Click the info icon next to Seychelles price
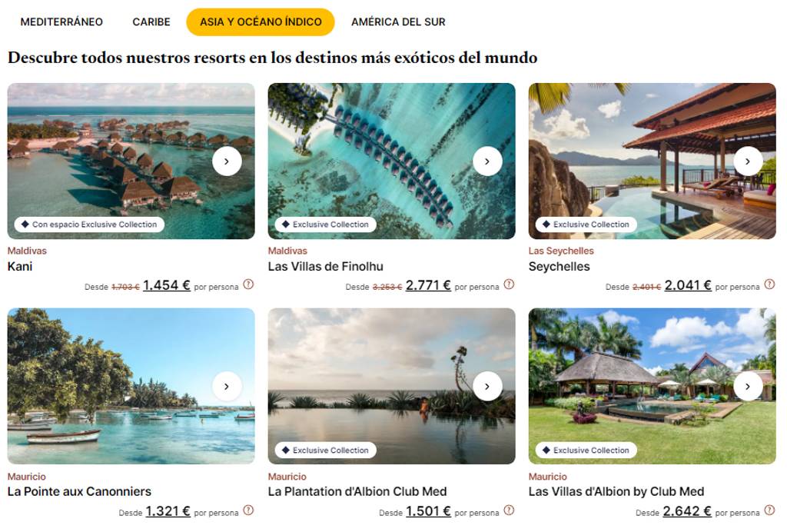This screenshot has width=787, height=532. [769, 284]
